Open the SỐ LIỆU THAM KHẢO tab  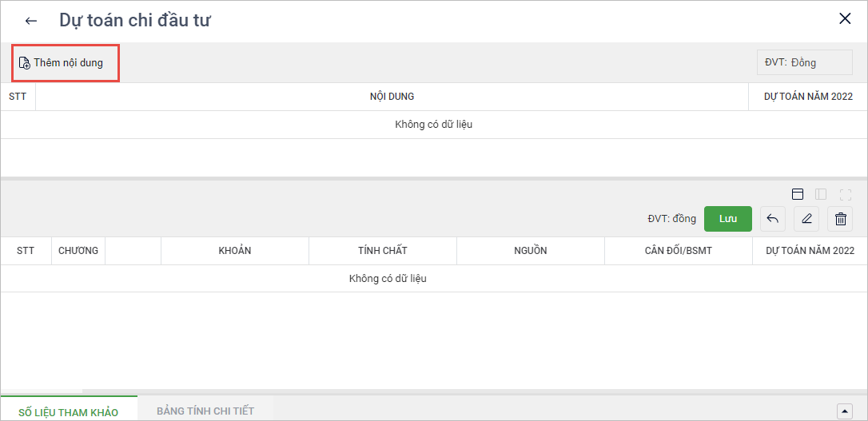tap(69, 411)
